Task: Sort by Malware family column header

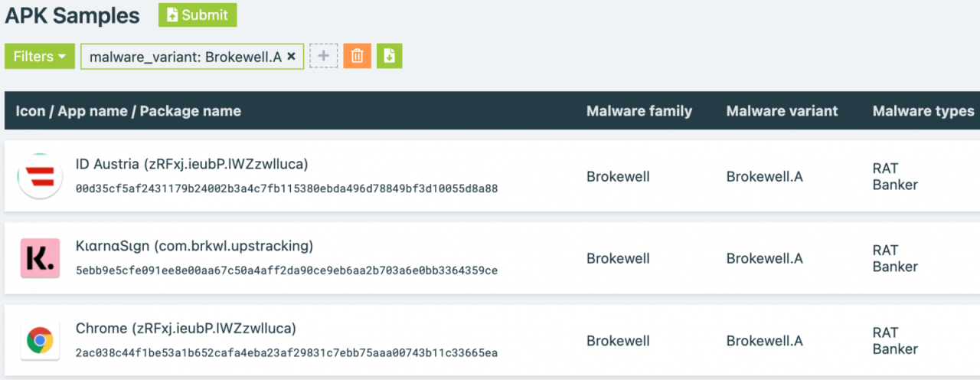Action: point(639,111)
